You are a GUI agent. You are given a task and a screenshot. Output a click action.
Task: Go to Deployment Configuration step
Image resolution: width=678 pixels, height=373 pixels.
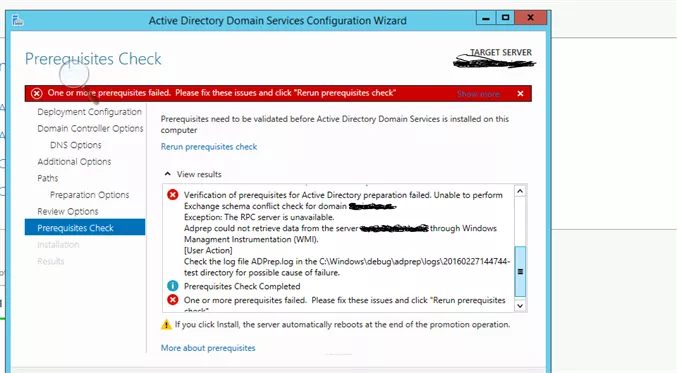click(89, 112)
